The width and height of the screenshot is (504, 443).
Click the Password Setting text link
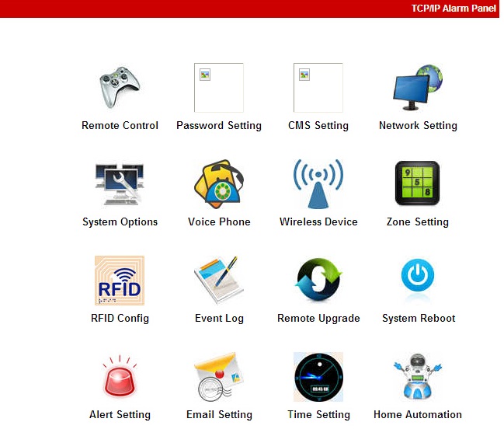[x=219, y=126]
